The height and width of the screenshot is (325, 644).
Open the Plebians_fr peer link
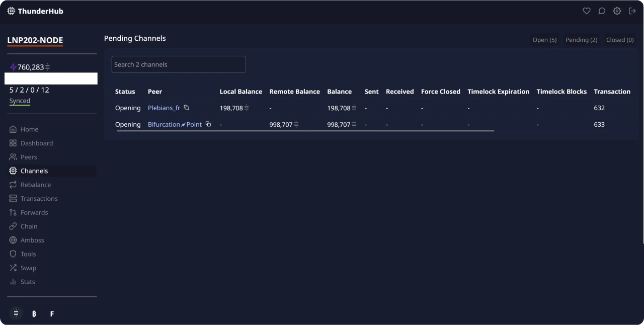pyautogui.click(x=164, y=108)
